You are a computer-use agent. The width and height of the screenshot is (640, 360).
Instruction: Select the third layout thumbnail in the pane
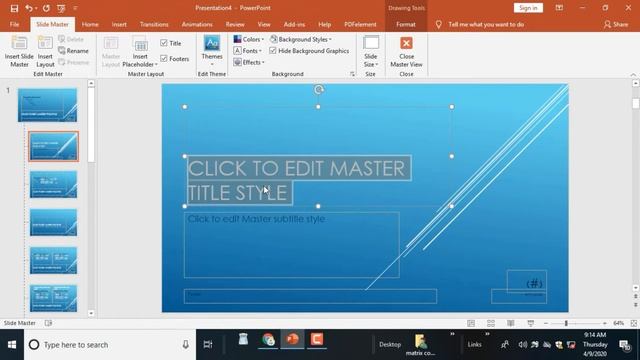click(53, 222)
